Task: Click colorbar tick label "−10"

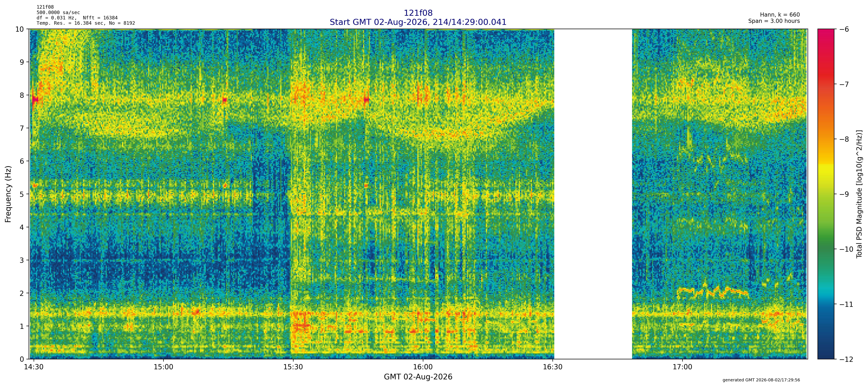Action: click(846, 249)
